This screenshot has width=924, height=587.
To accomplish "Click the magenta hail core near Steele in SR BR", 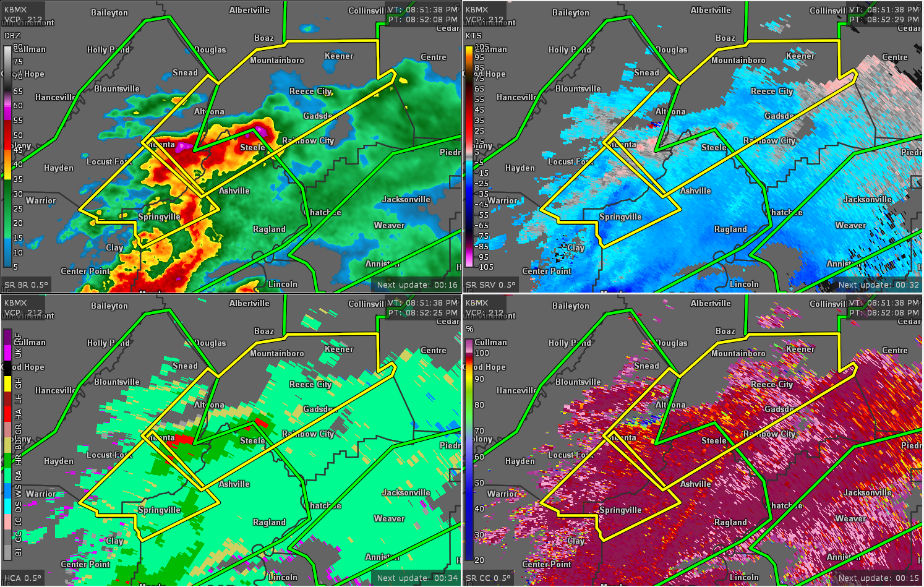I will tap(262, 131).
